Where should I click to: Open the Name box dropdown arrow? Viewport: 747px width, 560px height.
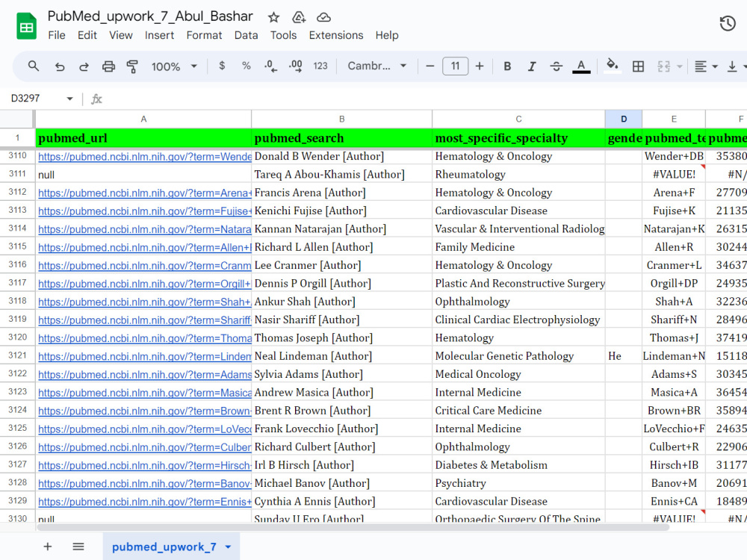tap(70, 99)
